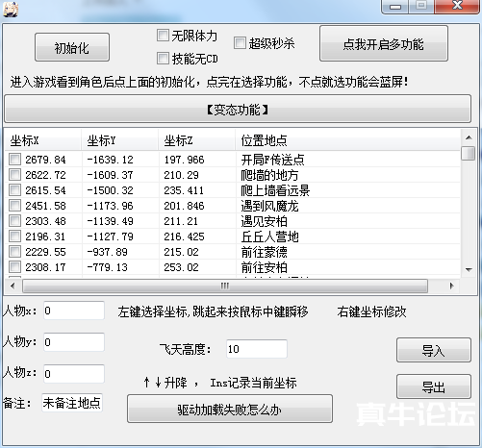Select the 前往安柏 location text
The height and width of the screenshot is (448, 482).
265,266
